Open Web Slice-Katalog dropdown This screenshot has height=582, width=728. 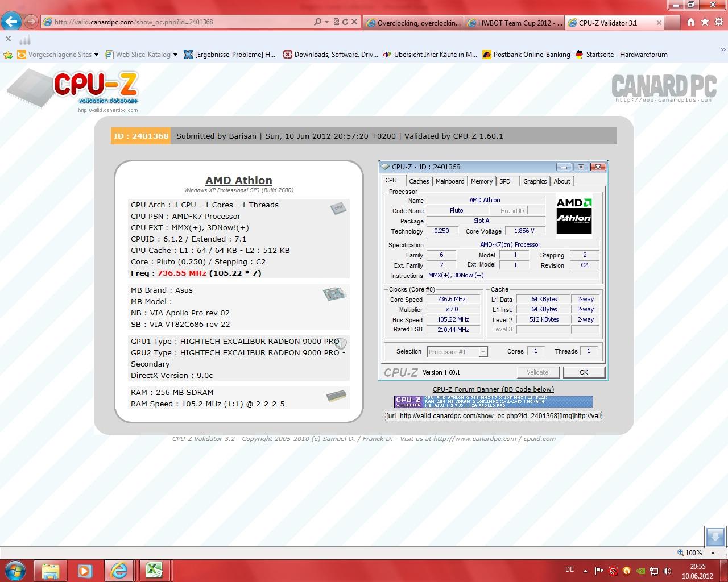141,55
